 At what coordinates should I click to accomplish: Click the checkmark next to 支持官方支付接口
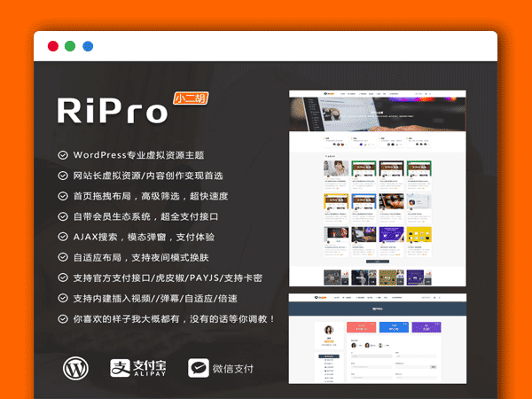click(x=62, y=278)
